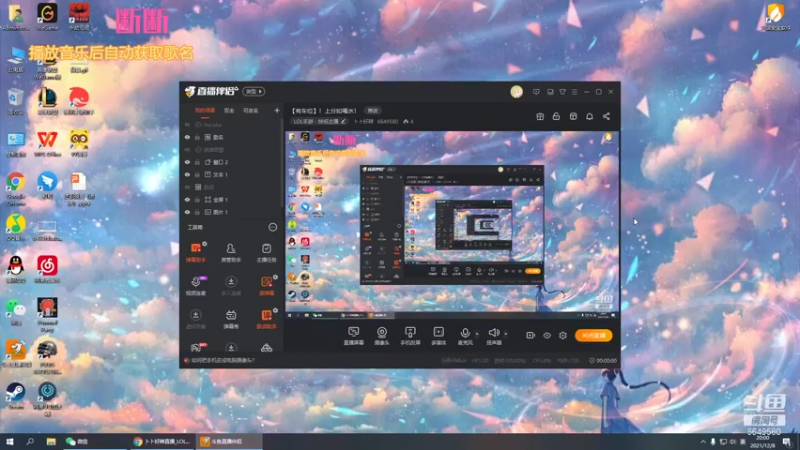Viewport: 800px width, 450px height.
Task: Add 多媒体 media source
Action: coord(438,336)
